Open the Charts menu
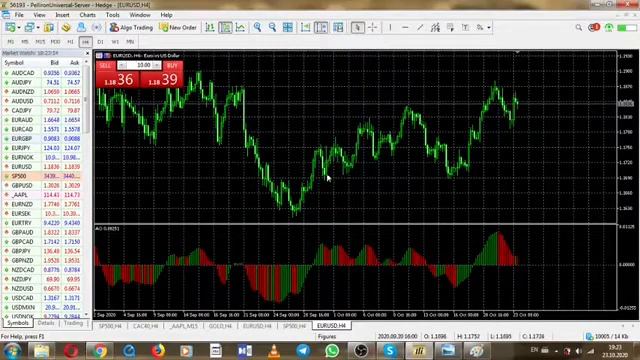The width and height of the screenshot is (640, 360). 87,15
